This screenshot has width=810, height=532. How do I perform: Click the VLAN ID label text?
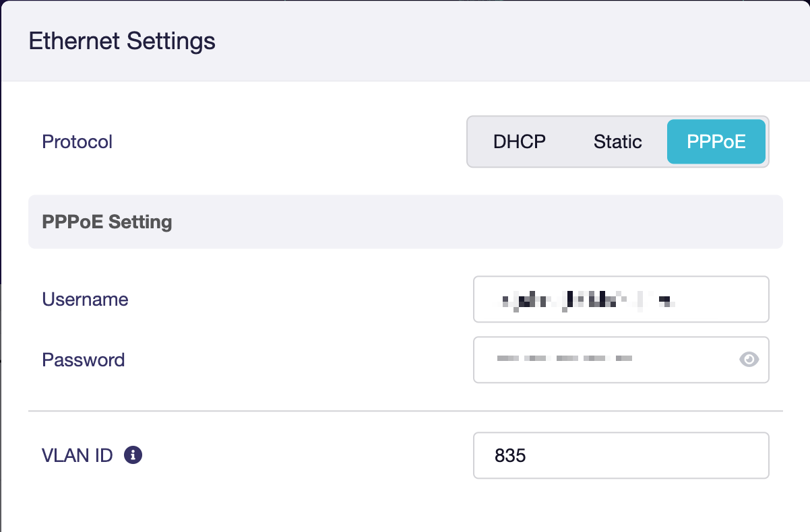(77, 456)
